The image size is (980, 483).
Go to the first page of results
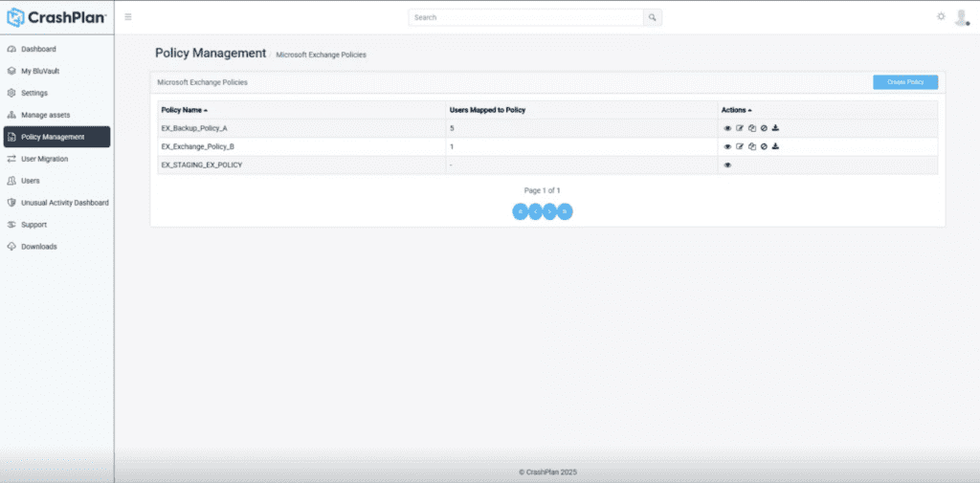tap(520, 211)
